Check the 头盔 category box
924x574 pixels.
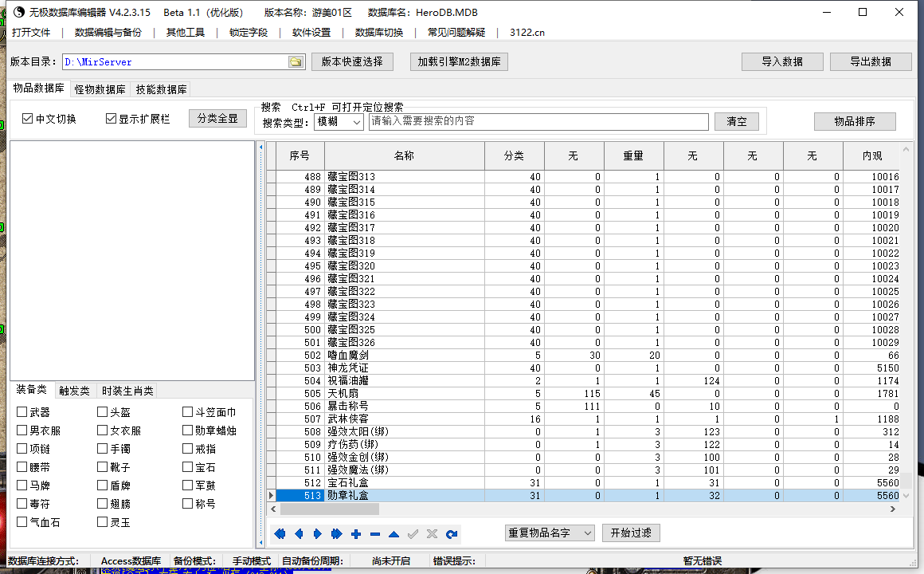click(x=102, y=412)
